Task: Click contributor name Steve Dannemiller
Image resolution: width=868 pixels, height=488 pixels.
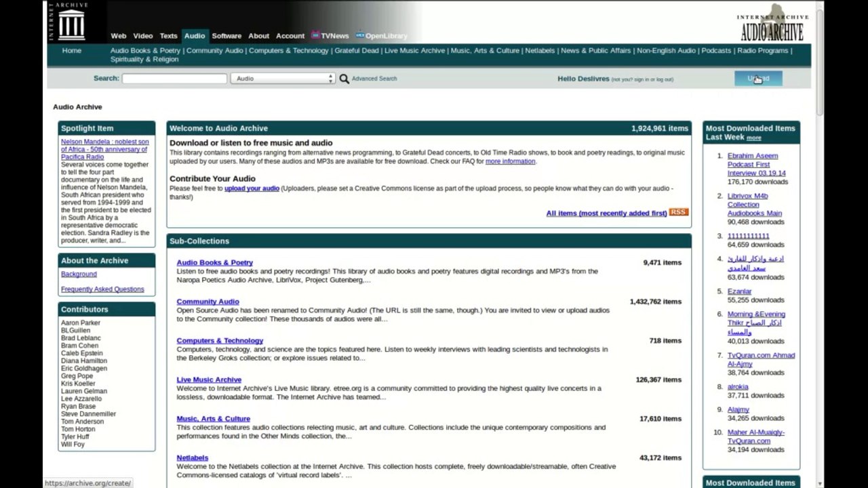Action: [x=88, y=414]
